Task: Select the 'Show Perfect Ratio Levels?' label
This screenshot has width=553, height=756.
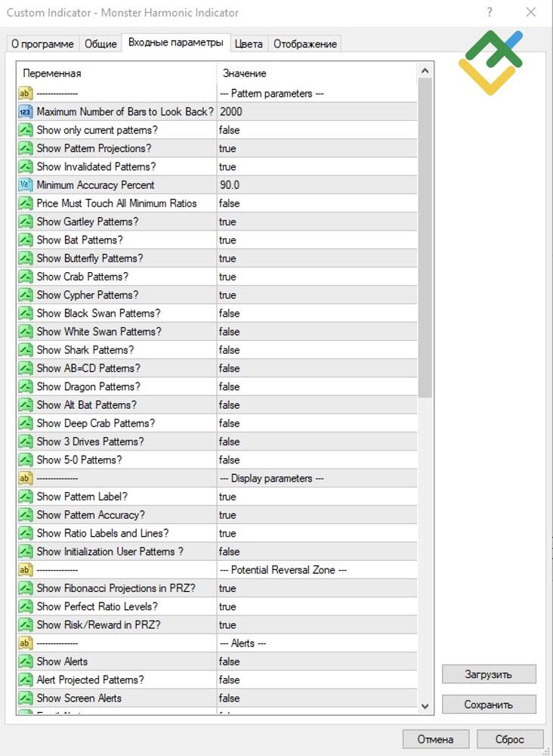Action: (x=97, y=606)
